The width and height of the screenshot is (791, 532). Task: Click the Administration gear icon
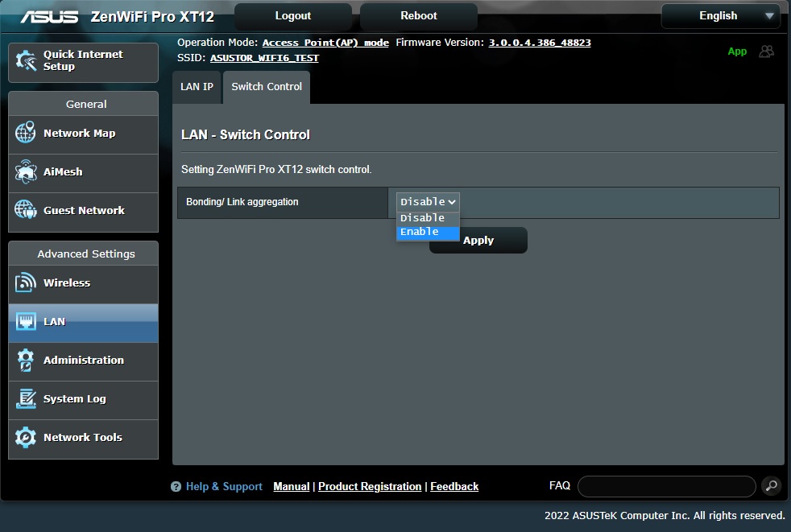25,360
